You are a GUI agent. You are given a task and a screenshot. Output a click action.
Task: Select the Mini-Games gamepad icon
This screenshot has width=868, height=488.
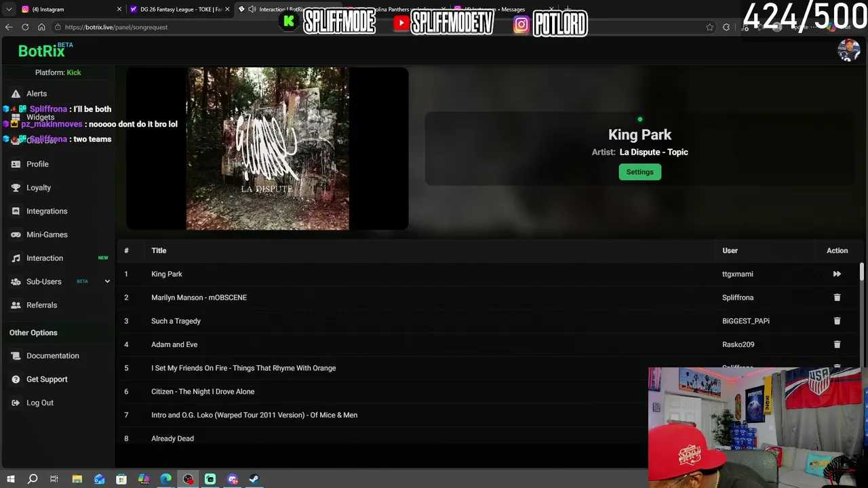pyautogui.click(x=16, y=235)
